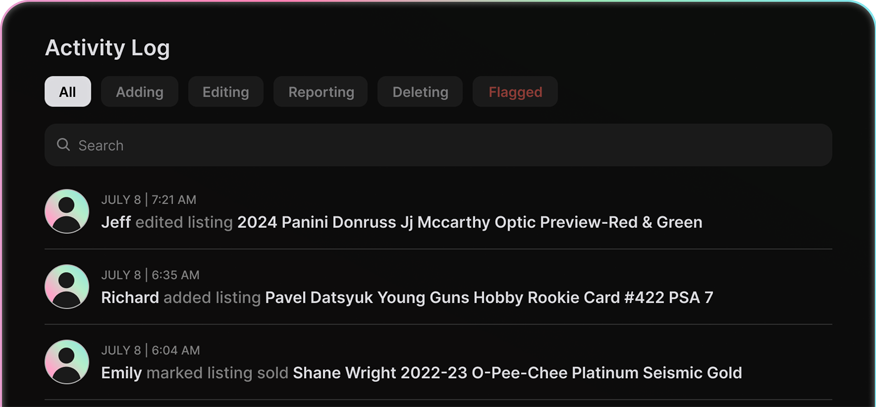
Task: Switch to the Adding filter tab
Action: [x=139, y=92]
